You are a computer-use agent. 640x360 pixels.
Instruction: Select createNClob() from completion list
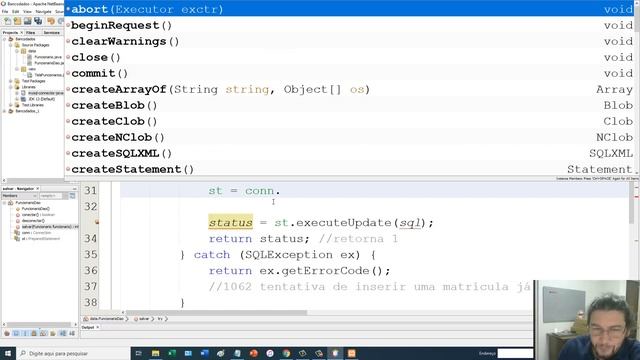click(349, 137)
